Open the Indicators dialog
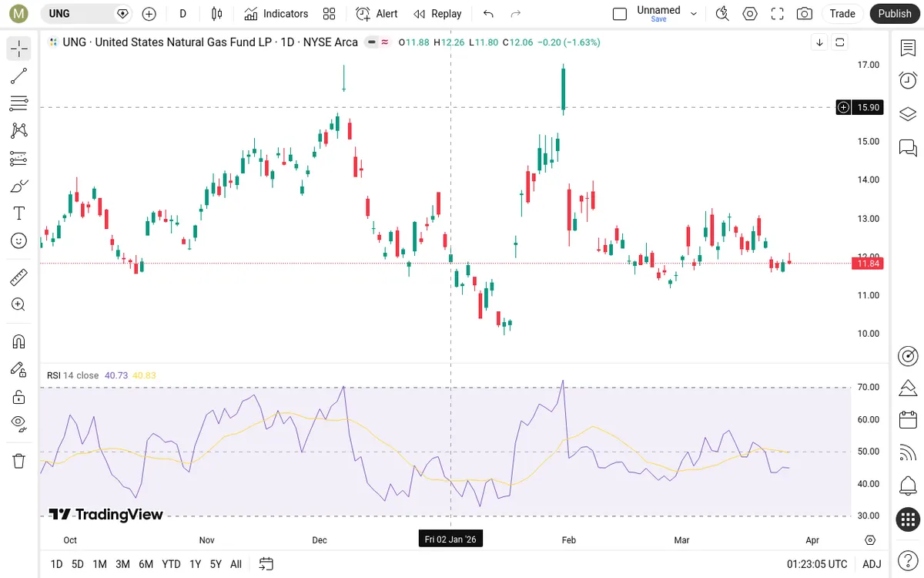This screenshot has width=924, height=578. [276, 14]
